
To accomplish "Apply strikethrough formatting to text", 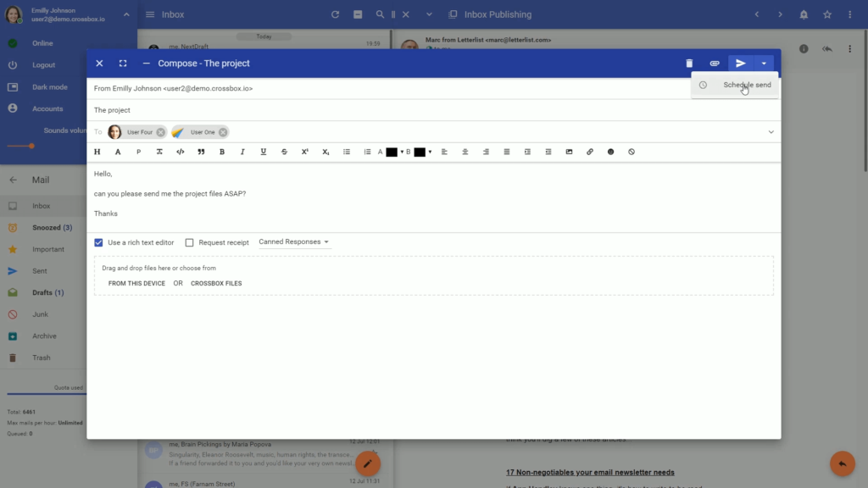I will 284,152.
